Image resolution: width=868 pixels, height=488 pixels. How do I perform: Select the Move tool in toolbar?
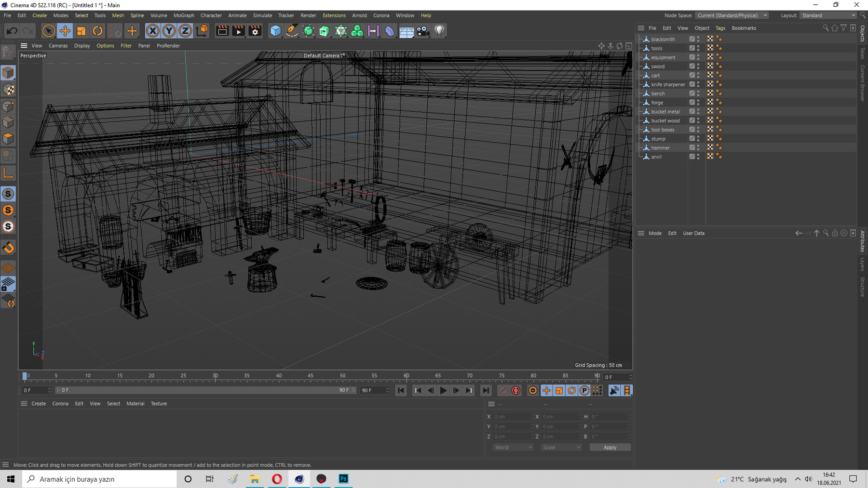(x=65, y=31)
